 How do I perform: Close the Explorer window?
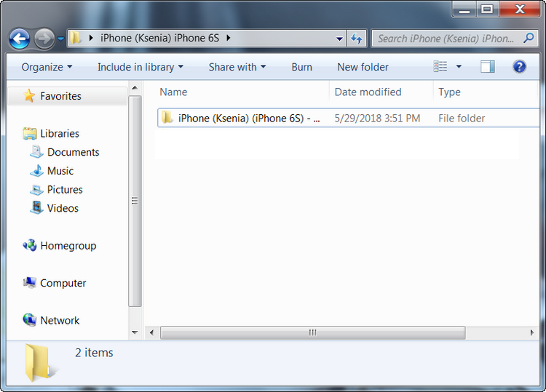[x=520, y=9]
